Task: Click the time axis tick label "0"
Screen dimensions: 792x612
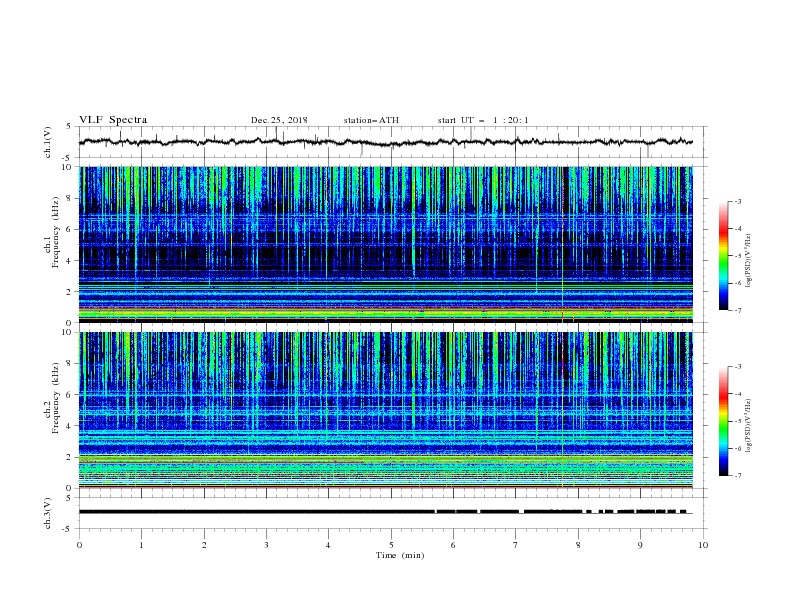Action: (x=79, y=545)
